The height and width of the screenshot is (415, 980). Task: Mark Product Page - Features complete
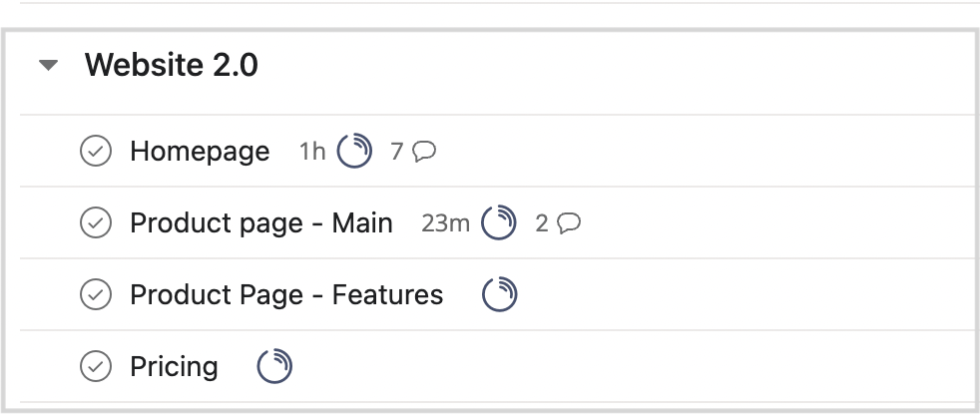click(96, 294)
